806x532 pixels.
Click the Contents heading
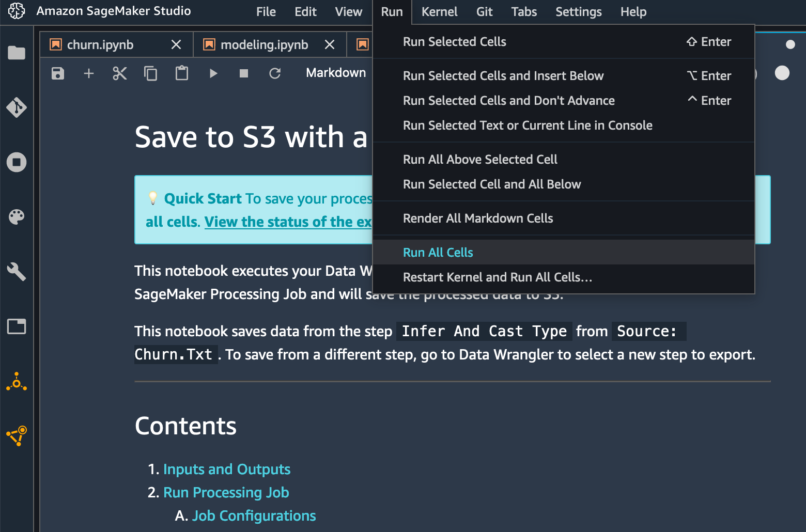tap(185, 426)
